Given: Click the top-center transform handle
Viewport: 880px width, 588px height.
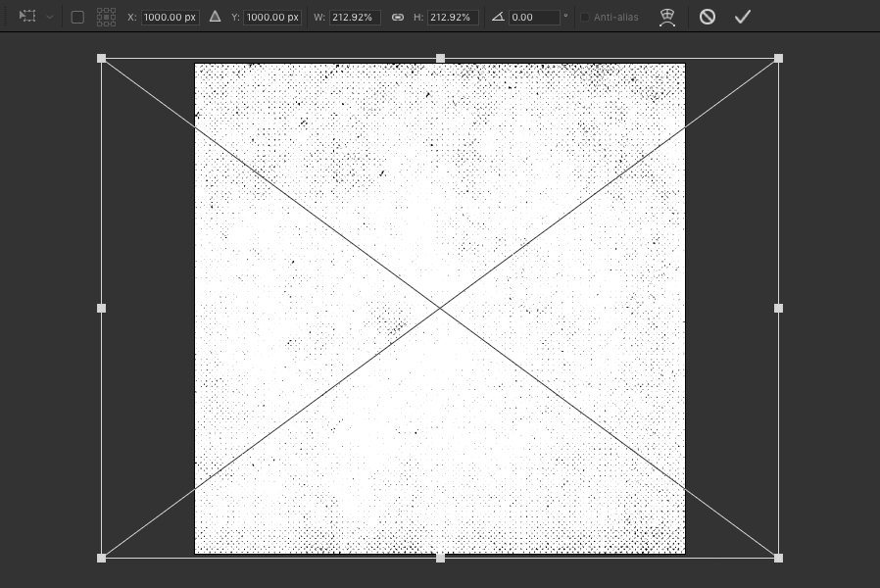Looking at the screenshot, I should click(441, 59).
